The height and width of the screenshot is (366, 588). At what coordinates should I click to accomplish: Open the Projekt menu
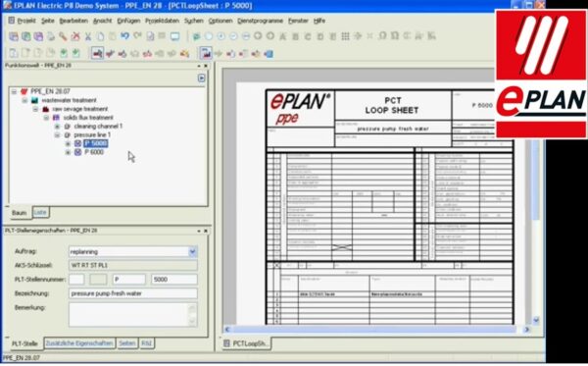point(26,21)
